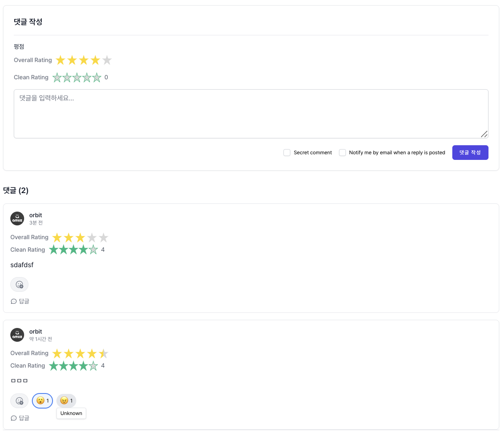
Task: Set Overall Rating to one star in form
Action: tap(60, 60)
